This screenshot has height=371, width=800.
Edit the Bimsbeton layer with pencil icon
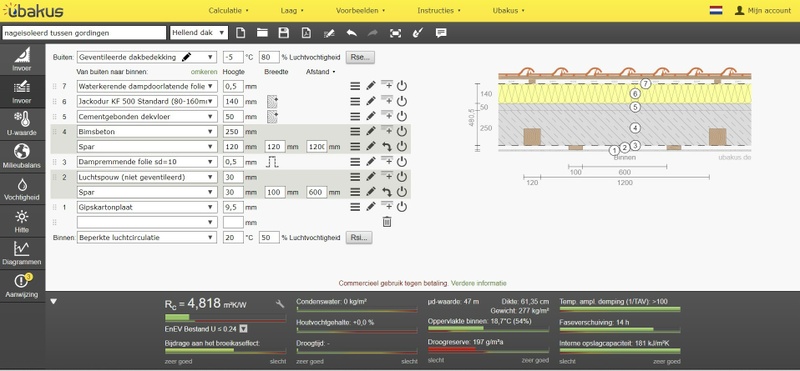click(x=371, y=131)
